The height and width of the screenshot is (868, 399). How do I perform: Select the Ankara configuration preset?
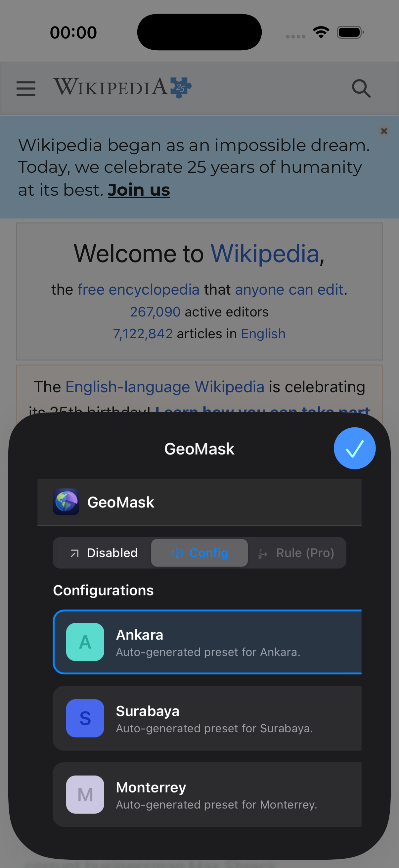(207, 642)
